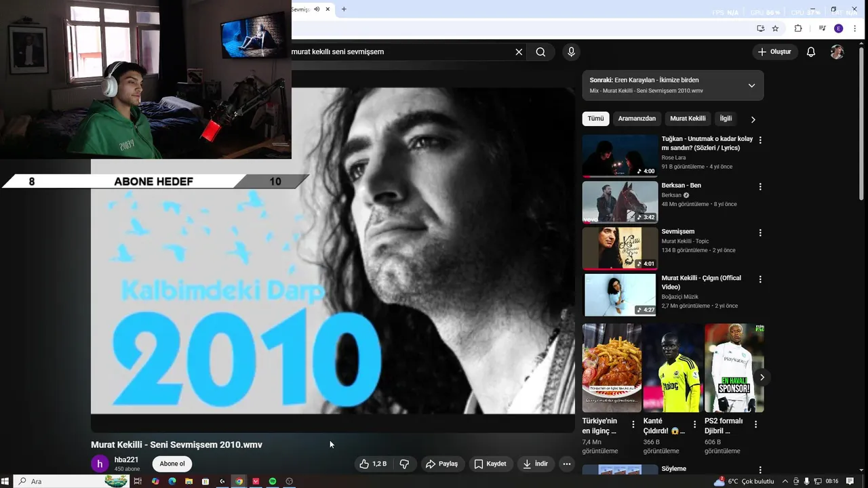Show hidden system tray icons
868x488 pixels.
click(785, 481)
